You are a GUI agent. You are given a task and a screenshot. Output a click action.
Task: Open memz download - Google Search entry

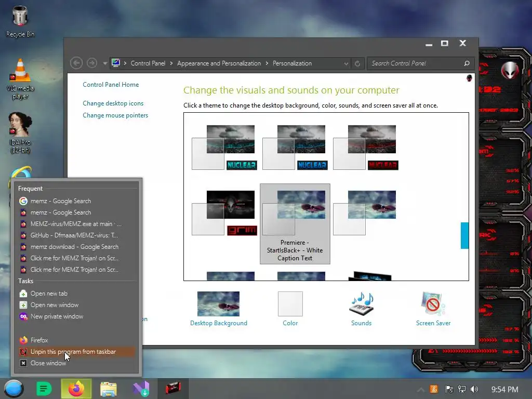point(77,247)
